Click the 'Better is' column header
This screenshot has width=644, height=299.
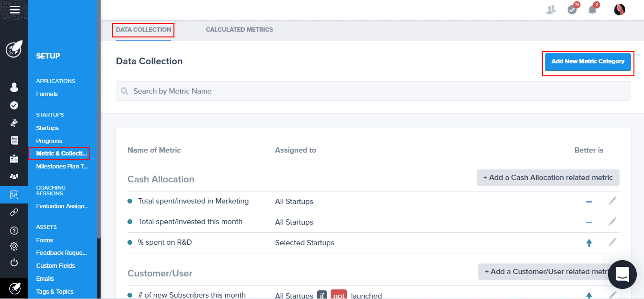tap(589, 150)
